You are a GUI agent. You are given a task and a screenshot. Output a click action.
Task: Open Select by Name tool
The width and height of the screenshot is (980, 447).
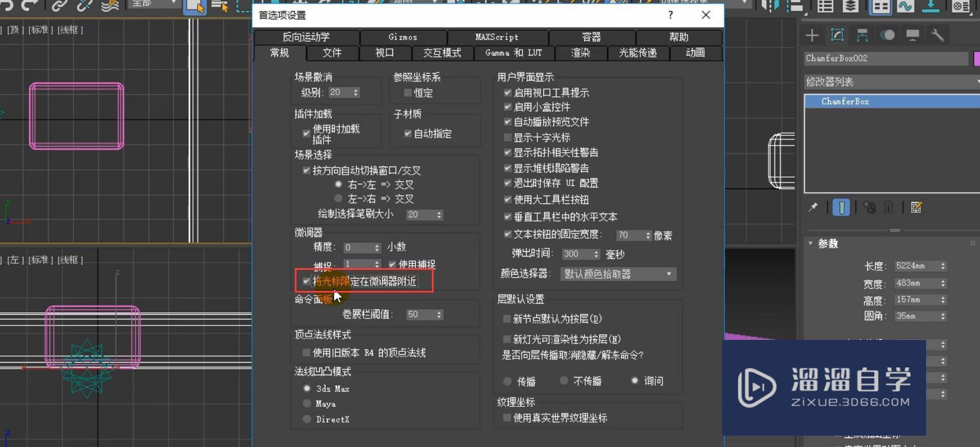click(220, 6)
